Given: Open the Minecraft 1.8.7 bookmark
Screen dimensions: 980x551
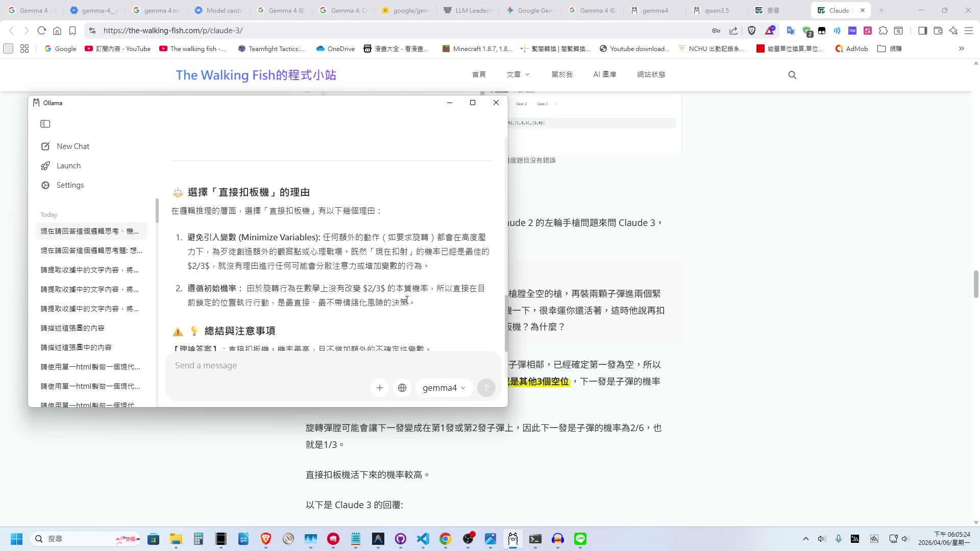Looking at the screenshot, I should point(477,49).
